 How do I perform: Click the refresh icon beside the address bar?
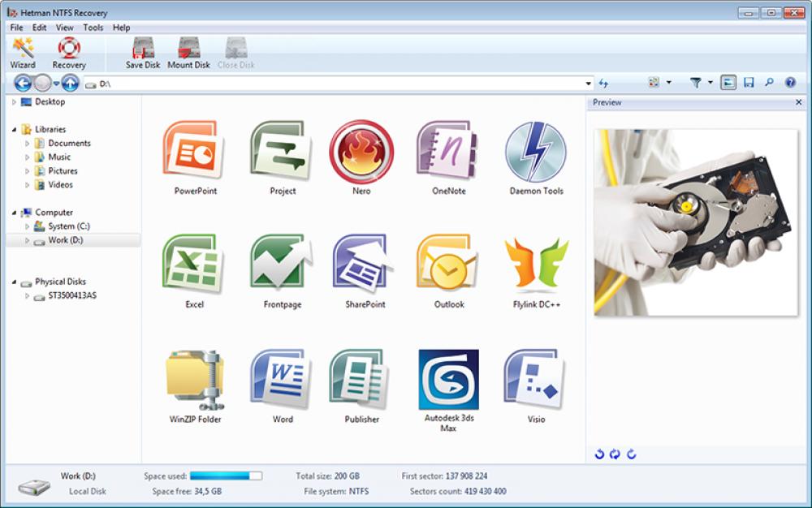(604, 83)
